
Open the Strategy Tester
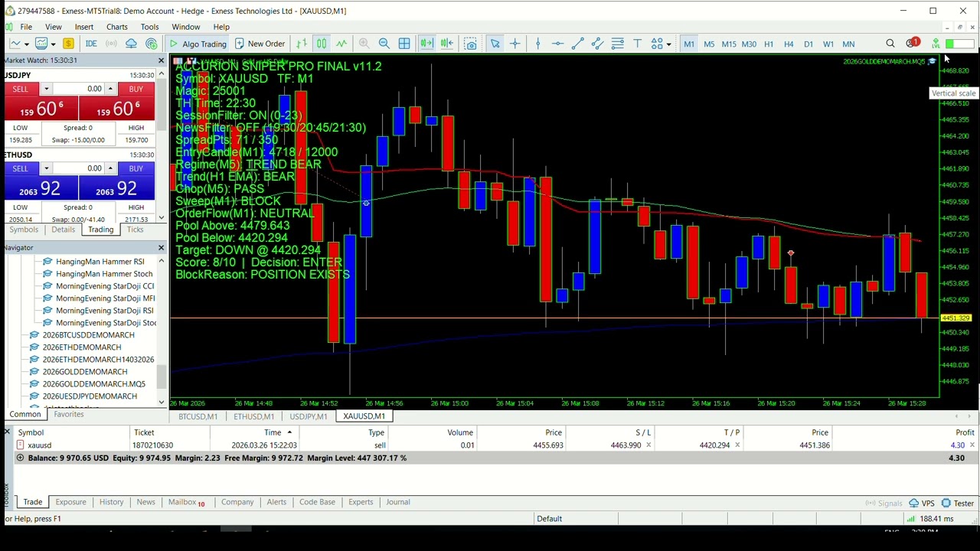tap(957, 504)
